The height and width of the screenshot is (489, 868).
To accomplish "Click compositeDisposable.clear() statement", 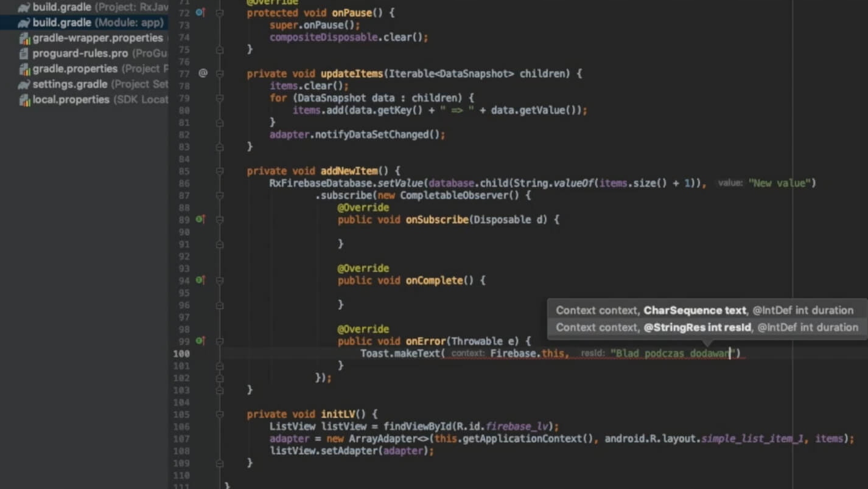I will click(x=349, y=37).
